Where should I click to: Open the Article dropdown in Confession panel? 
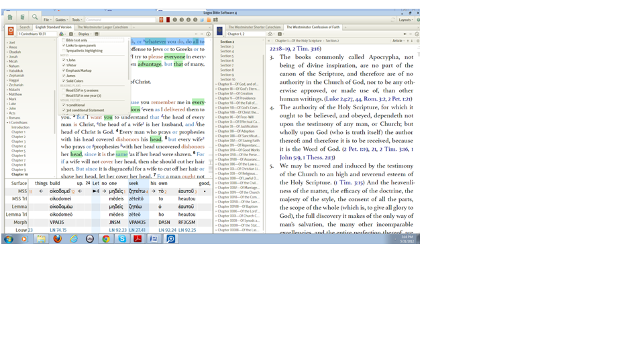(x=398, y=41)
